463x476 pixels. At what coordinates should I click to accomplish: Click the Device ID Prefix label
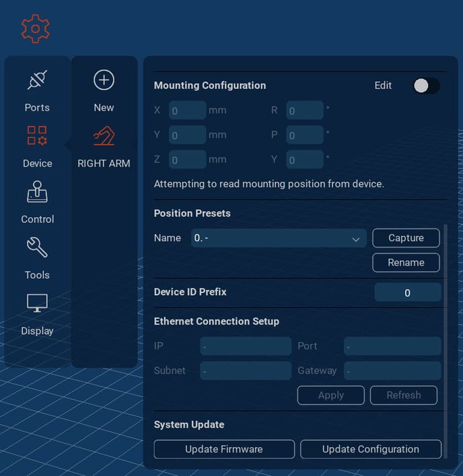click(190, 292)
